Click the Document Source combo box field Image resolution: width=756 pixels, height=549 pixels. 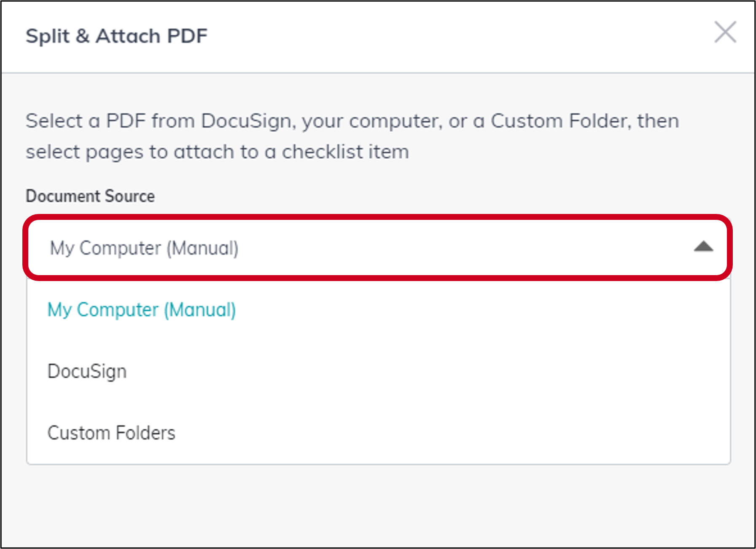point(377,248)
